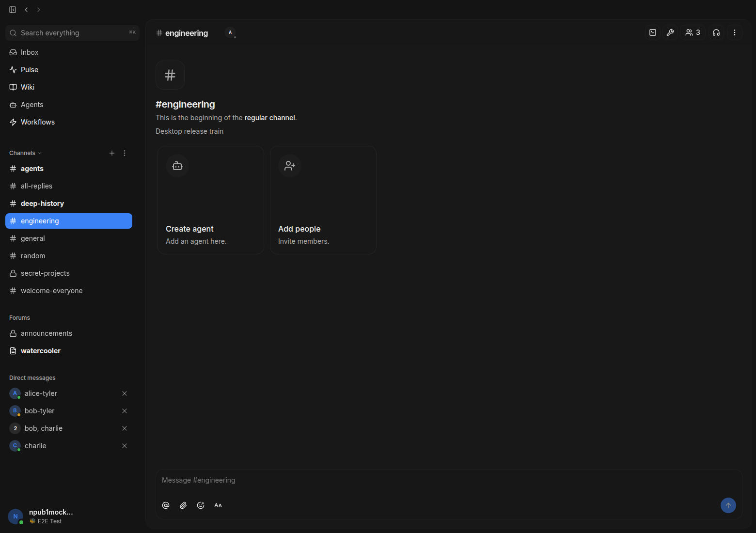The height and width of the screenshot is (533, 756).
Task: Select the engineering channel in sidebar
Action: (x=69, y=221)
